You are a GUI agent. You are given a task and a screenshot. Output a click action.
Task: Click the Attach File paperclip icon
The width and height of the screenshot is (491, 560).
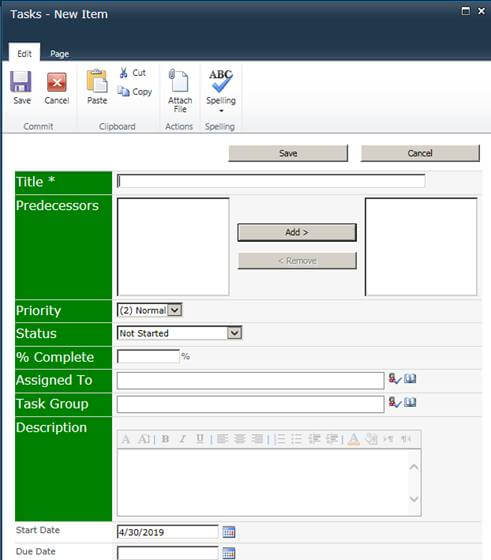(x=179, y=80)
